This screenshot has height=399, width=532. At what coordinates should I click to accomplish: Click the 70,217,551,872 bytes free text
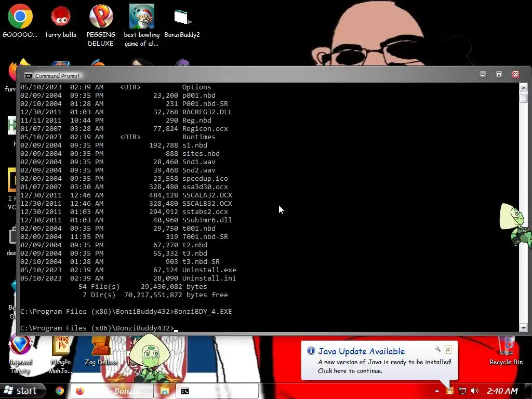[x=176, y=295]
